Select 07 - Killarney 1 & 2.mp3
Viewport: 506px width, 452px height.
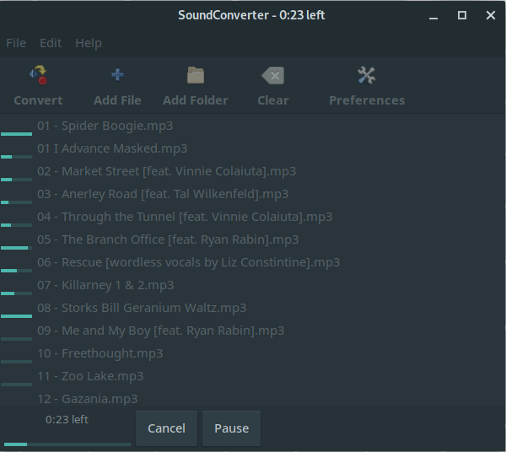[252, 285]
